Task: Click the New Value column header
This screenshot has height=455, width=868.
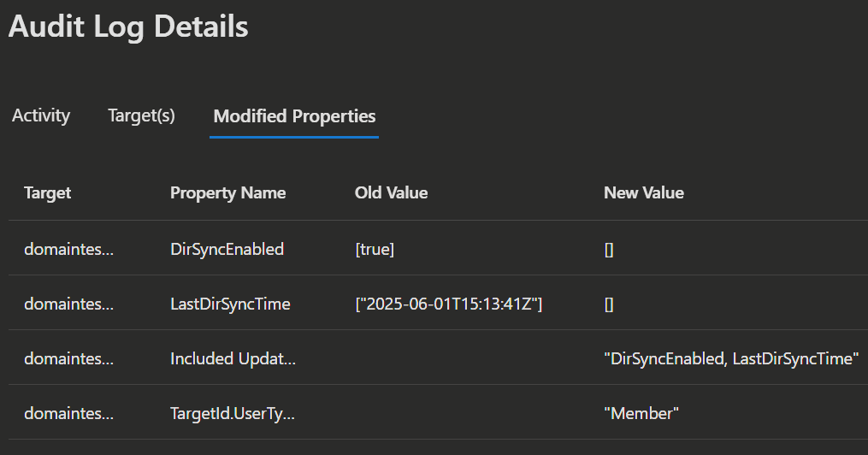Action: tap(643, 192)
